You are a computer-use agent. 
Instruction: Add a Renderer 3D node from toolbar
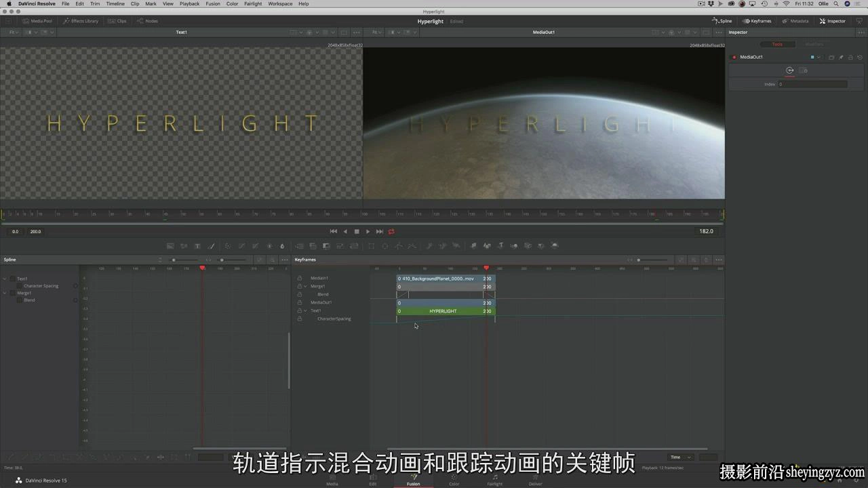tap(555, 246)
